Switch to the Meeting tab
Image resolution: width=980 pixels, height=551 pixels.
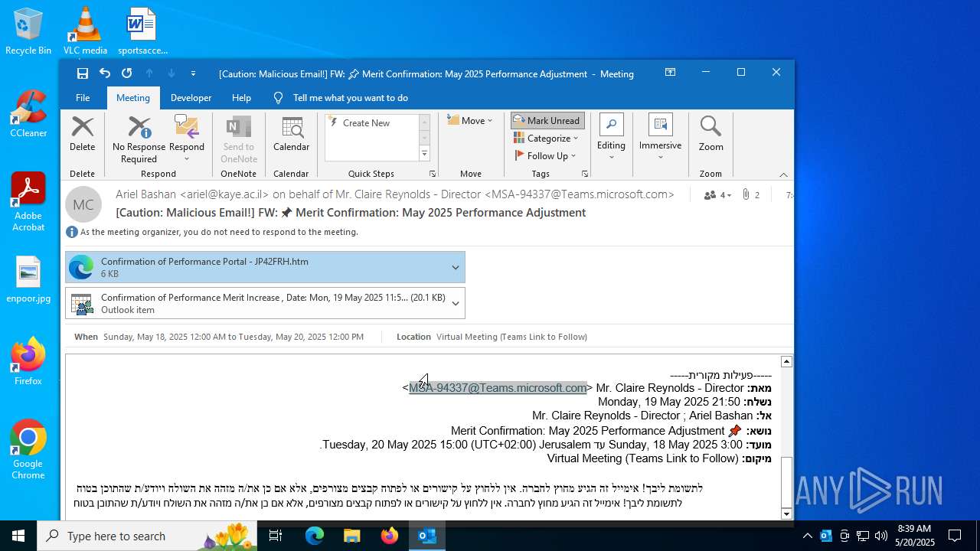click(133, 97)
